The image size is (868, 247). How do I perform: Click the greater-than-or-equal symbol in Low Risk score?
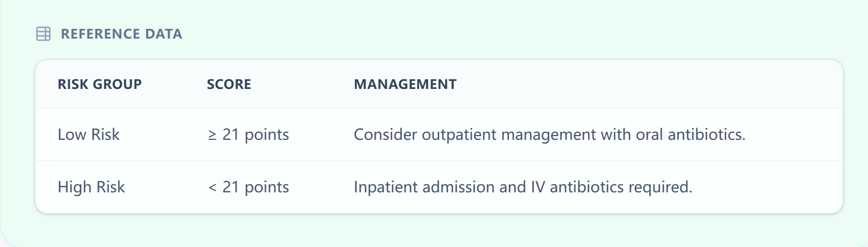point(212,135)
